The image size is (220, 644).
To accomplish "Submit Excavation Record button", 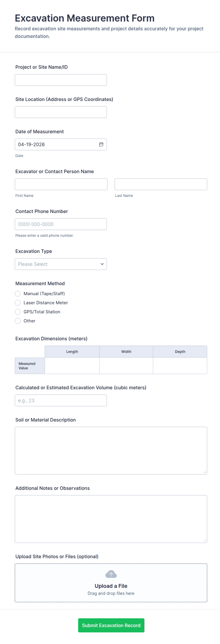I will (x=111, y=625).
